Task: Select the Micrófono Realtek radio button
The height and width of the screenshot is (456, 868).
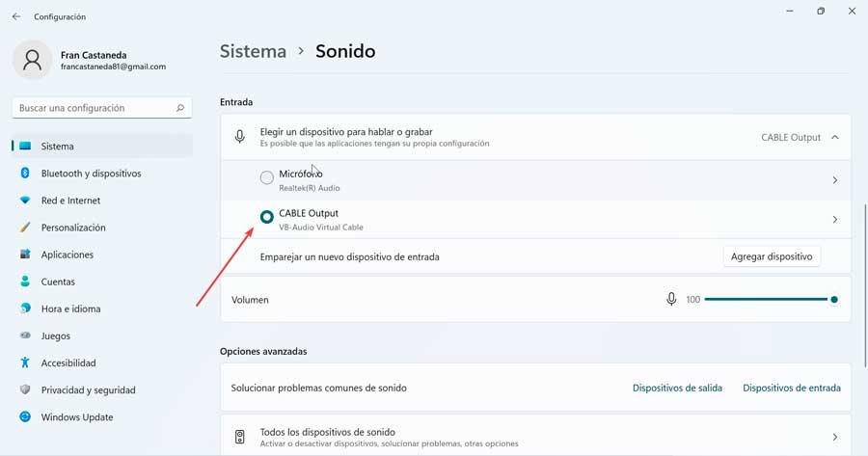Action: [x=267, y=177]
